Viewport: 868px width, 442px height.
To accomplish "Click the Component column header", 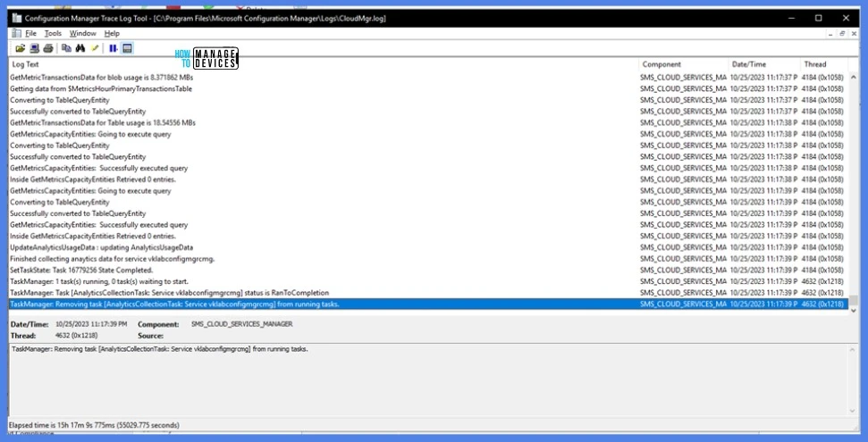I will point(683,64).
